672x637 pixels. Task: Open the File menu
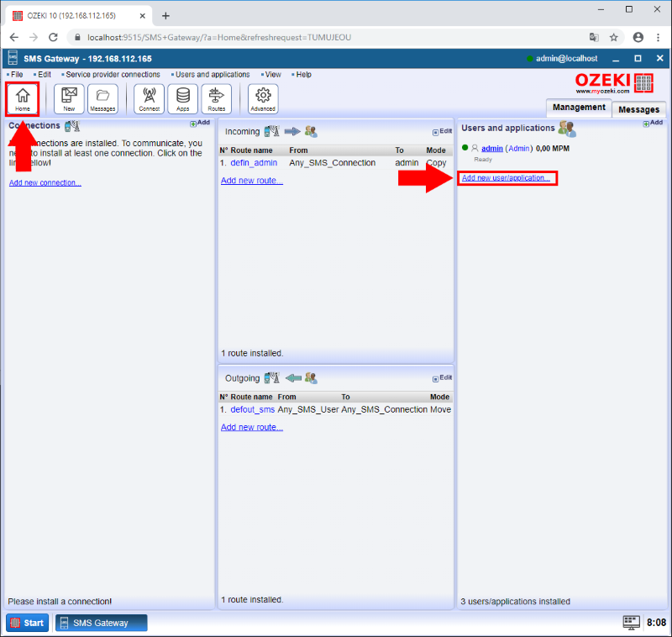[x=17, y=75]
